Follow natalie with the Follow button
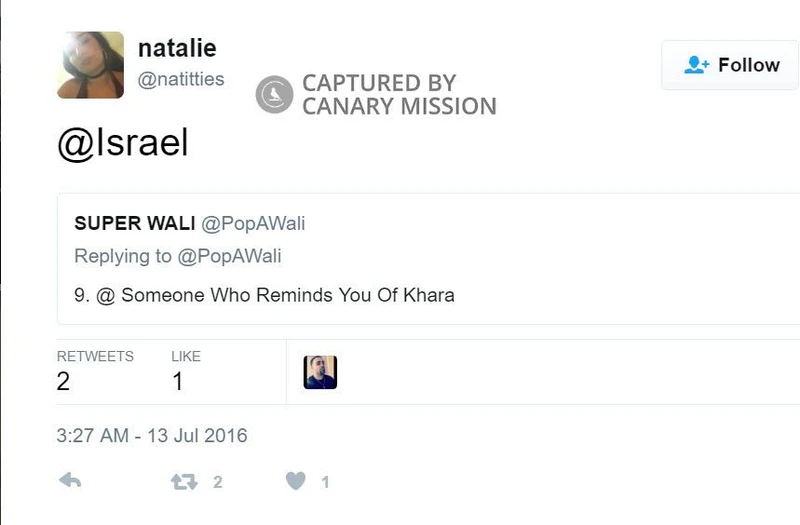The width and height of the screenshot is (800, 525). coord(731,65)
